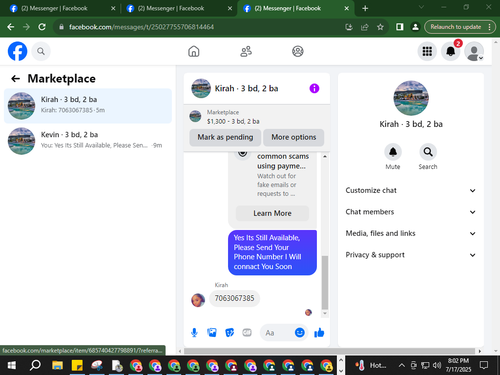Show hidden system tray icons
The width and height of the screenshot is (500, 375).
(x=402, y=366)
